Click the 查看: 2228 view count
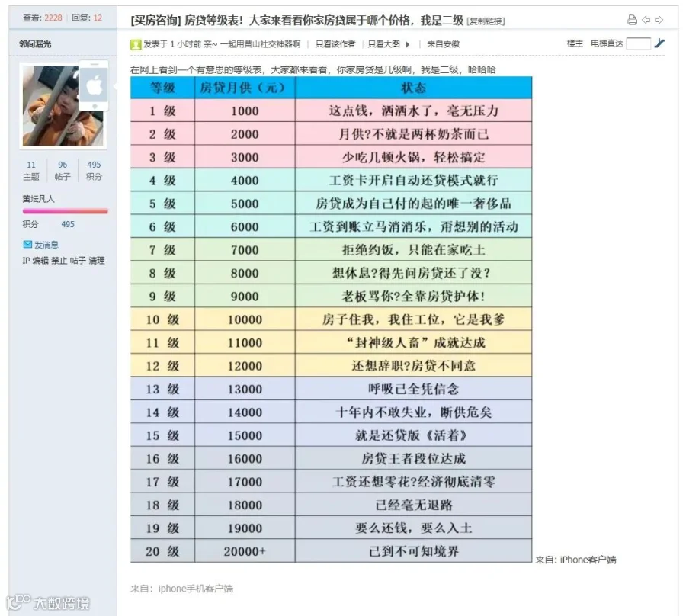Image resolution: width=686 pixels, height=616 pixels. [x=43, y=18]
